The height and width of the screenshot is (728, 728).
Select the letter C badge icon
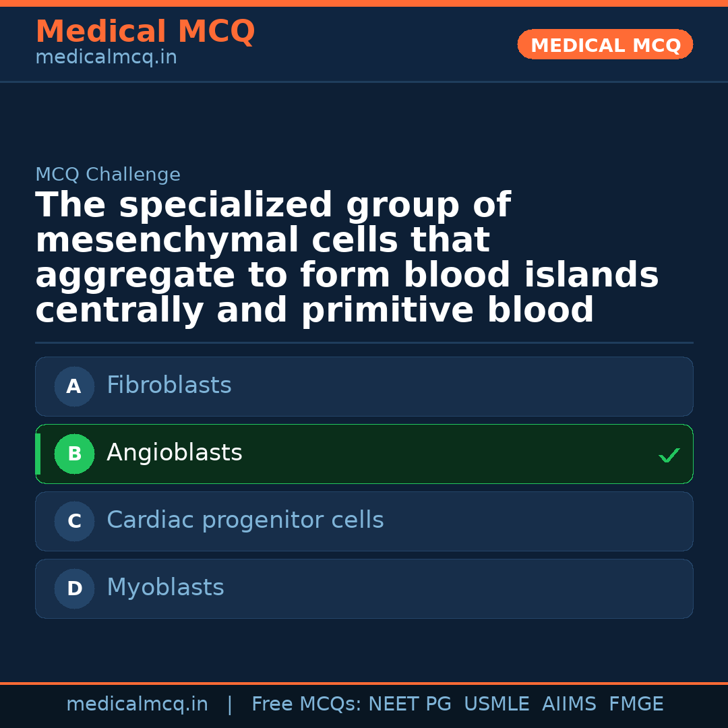74,521
